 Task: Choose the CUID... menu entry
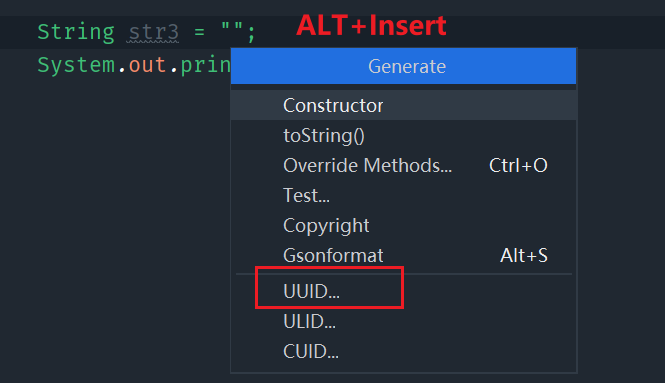point(403,352)
